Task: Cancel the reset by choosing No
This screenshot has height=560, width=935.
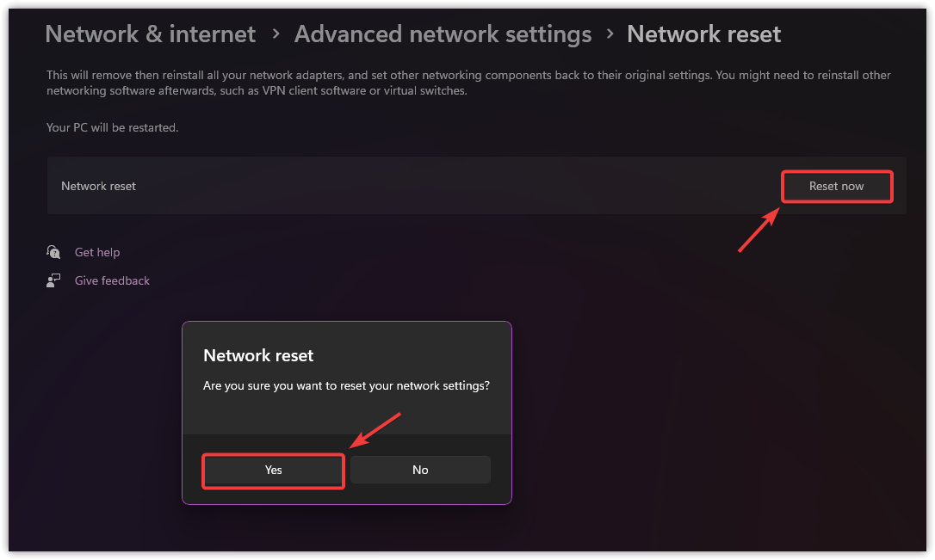Action: coord(420,470)
